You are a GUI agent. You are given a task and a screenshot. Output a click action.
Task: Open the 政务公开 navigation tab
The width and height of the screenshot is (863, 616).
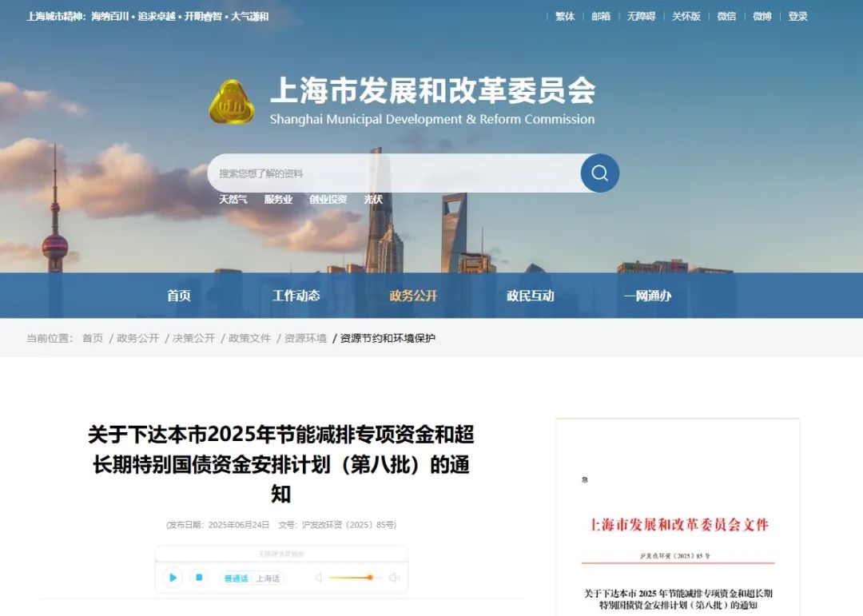413,296
